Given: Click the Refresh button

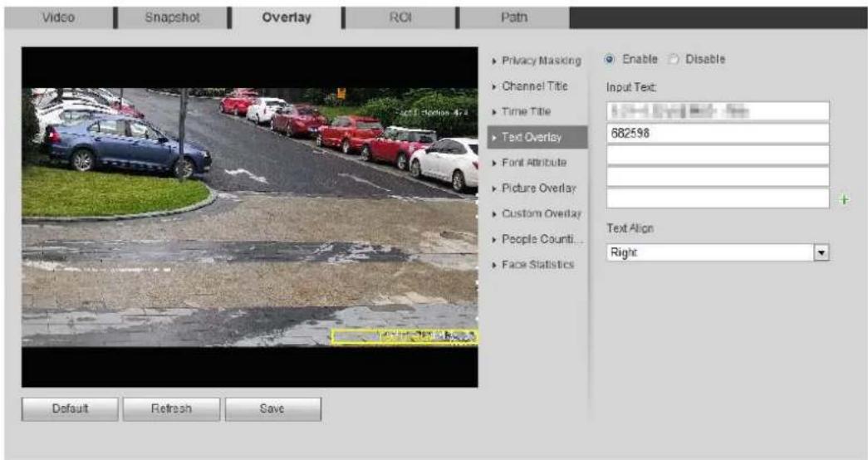Looking at the screenshot, I should (172, 409).
